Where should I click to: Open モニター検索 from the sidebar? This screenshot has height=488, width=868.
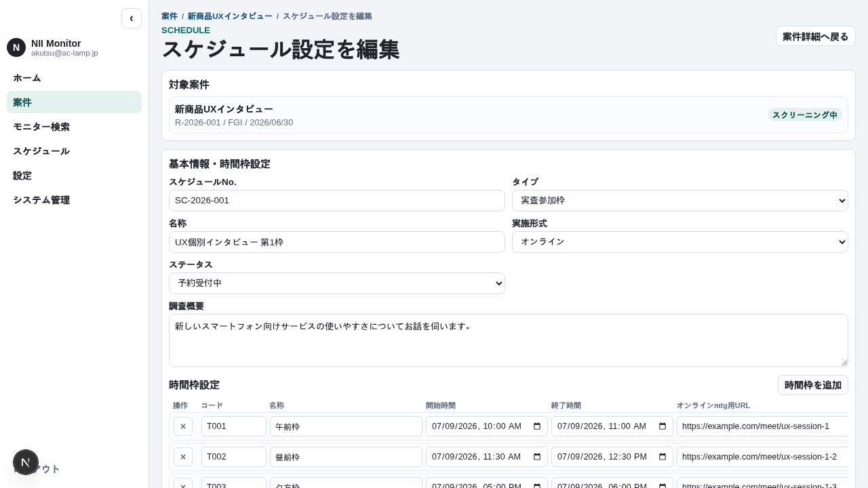pos(75,127)
